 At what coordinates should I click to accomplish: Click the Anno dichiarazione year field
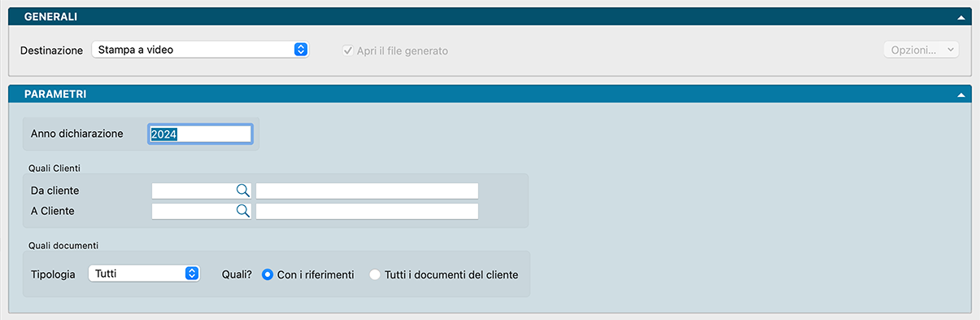[200, 134]
